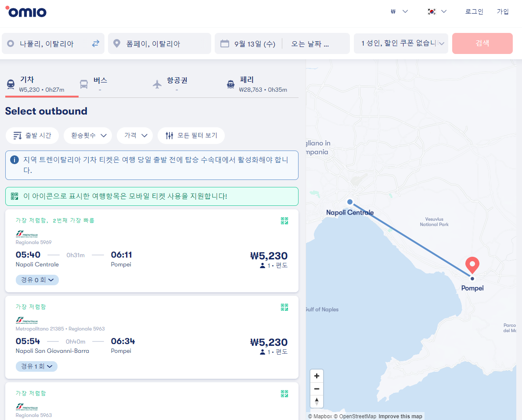Viewport: 522px width, 420px height.
Task: Click the sliders icon on 모든 필터 보기
Action: pos(169,136)
